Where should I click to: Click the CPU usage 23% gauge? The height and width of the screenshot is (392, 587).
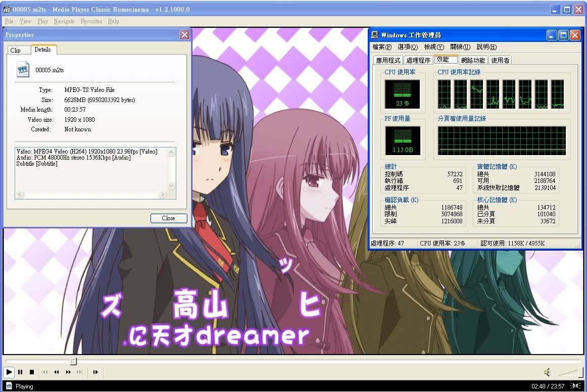(403, 94)
